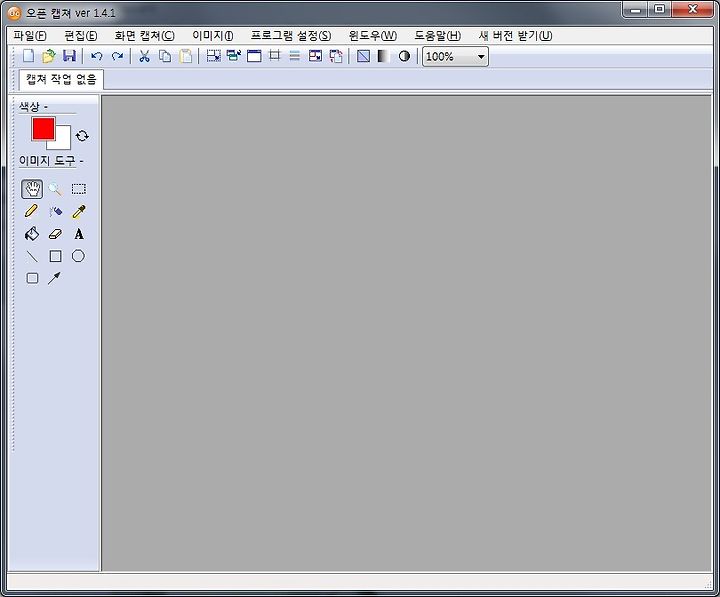Select the Hand pan tool
Screen dimensions: 720x597
click(32, 189)
